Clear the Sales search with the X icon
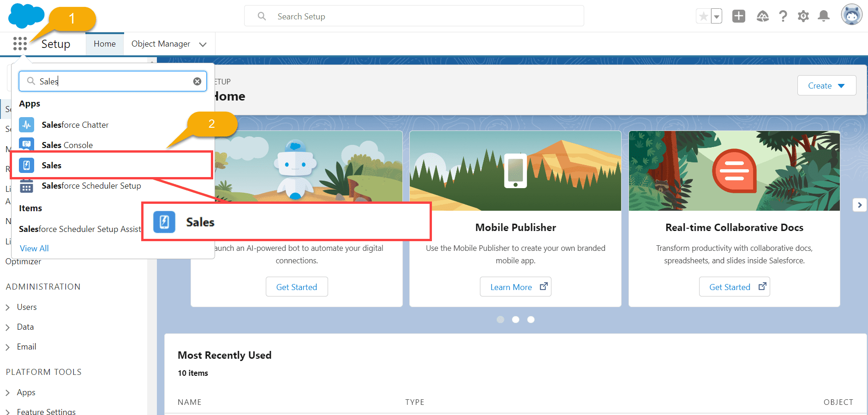This screenshot has height=415, width=868. [x=198, y=81]
